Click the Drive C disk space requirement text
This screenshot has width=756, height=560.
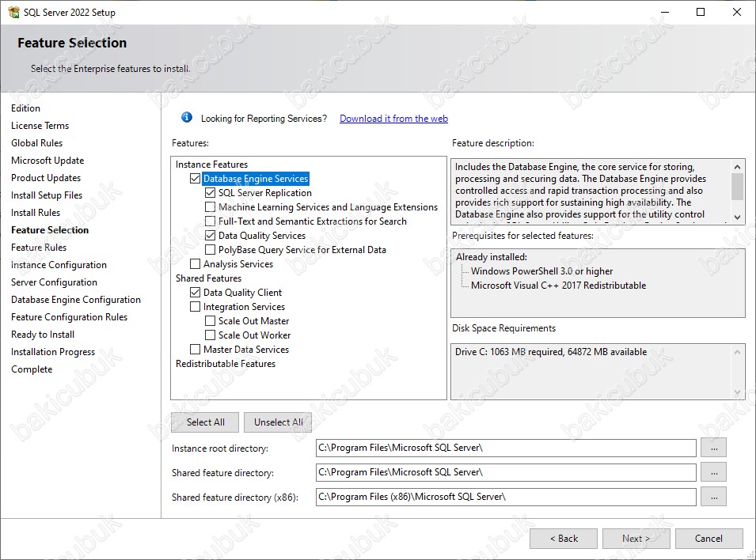pos(551,352)
